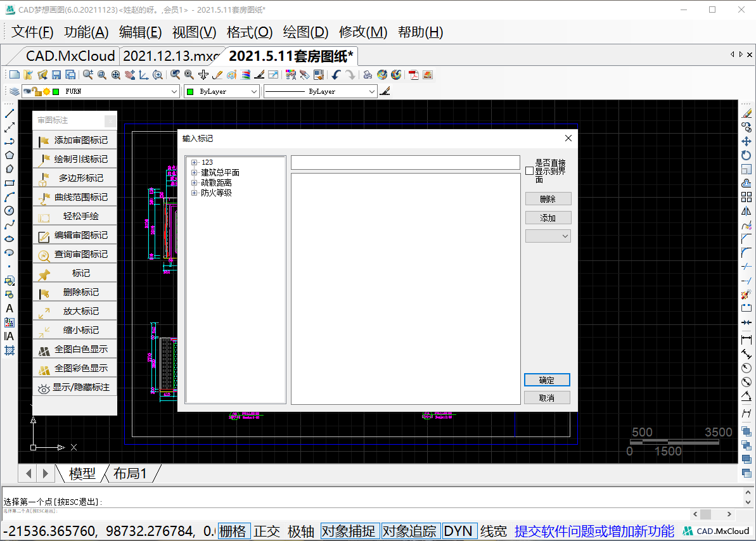Click the PDF export icon

[x=413, y=75]
